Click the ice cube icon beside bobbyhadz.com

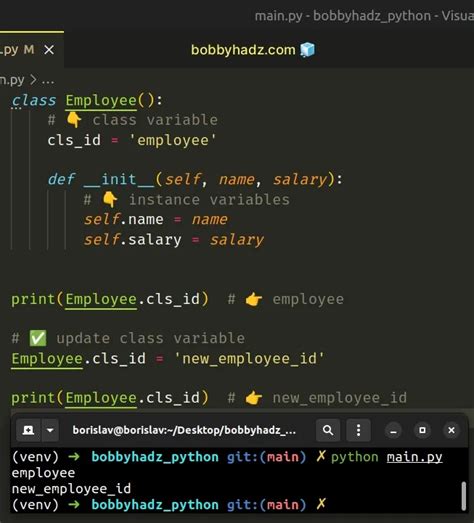(307, 50)
